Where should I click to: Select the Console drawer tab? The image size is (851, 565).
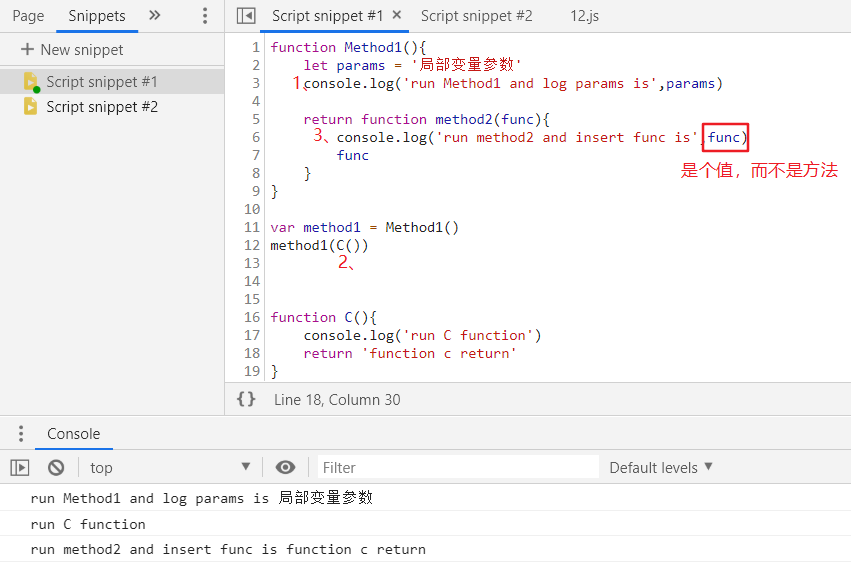(x=74, y=434)
